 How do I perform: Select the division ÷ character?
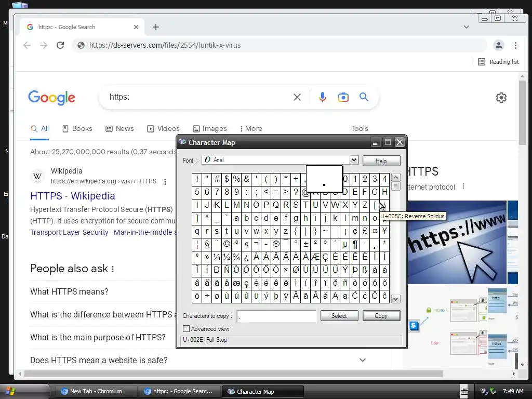pos(207,296)
